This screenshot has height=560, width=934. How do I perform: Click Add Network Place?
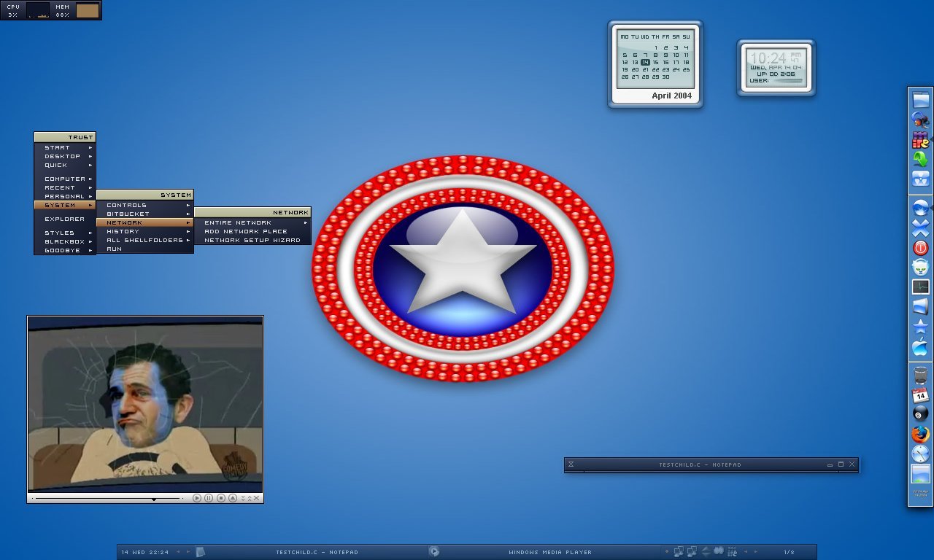[252, 231]
